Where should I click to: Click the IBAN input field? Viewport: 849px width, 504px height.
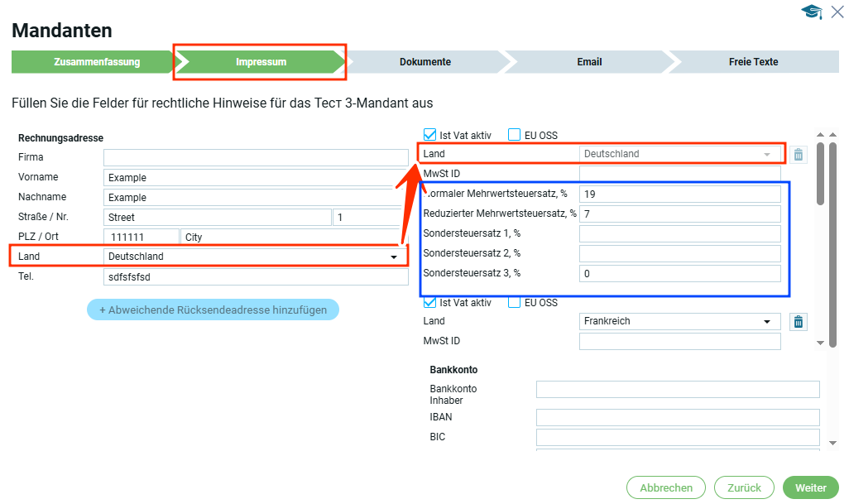tap(677, 418)
